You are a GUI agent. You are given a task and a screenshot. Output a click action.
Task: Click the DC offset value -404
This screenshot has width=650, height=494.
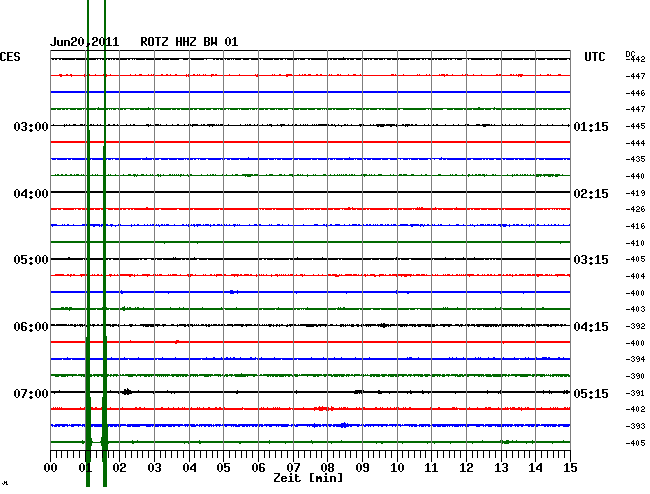point(635,276)
